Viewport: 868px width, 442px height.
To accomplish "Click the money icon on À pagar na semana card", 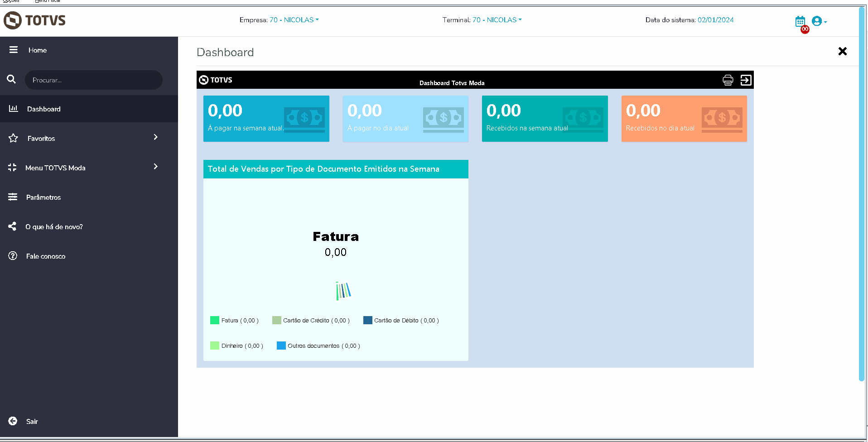I will [304, 120].
